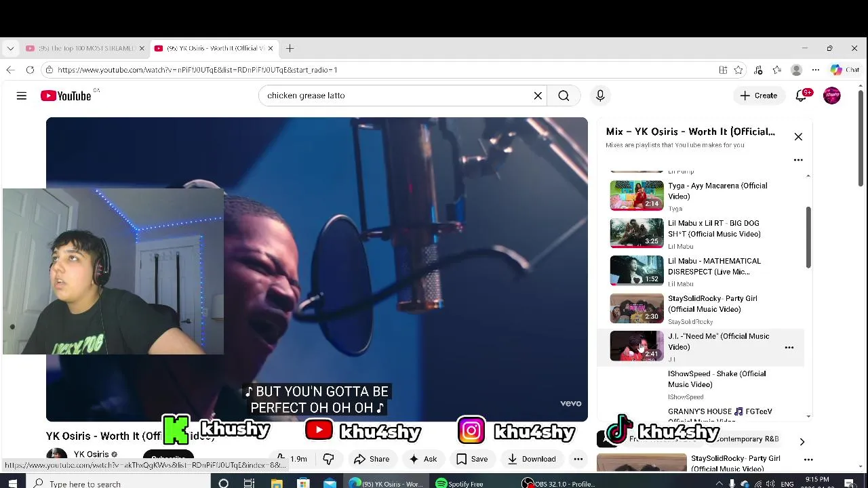Switch to Spotify Free on the taskbar

click(461, 483)
